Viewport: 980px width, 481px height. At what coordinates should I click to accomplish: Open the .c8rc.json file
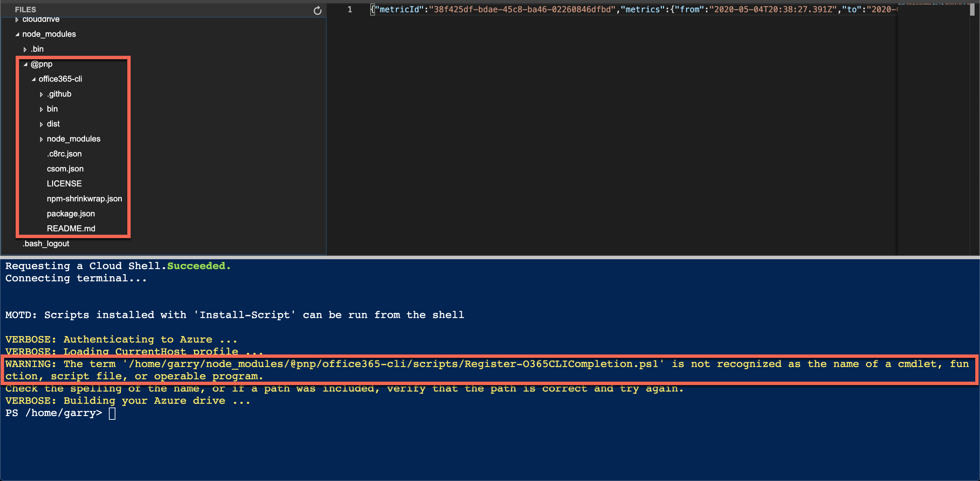(64, 154)
